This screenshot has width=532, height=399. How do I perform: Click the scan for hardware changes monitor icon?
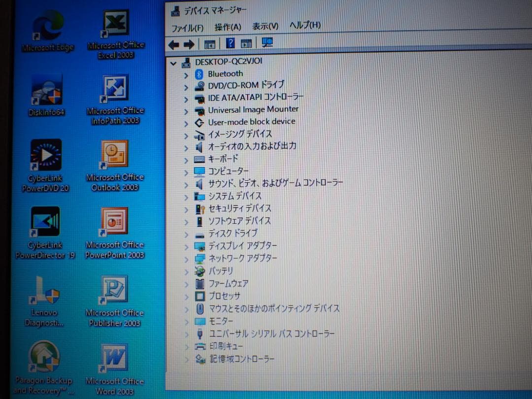pyautogui.click(x=267, y=42)
